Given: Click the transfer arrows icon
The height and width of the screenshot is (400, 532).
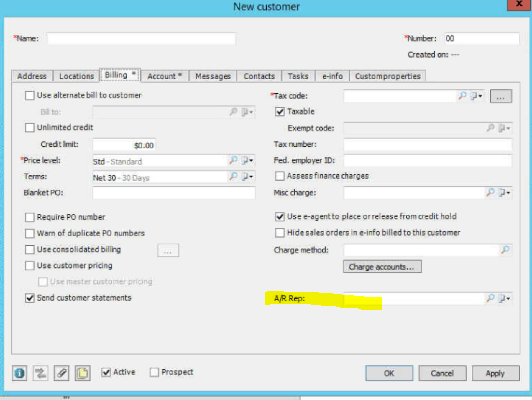Looking at the screenshot, I should click(40, 373).
